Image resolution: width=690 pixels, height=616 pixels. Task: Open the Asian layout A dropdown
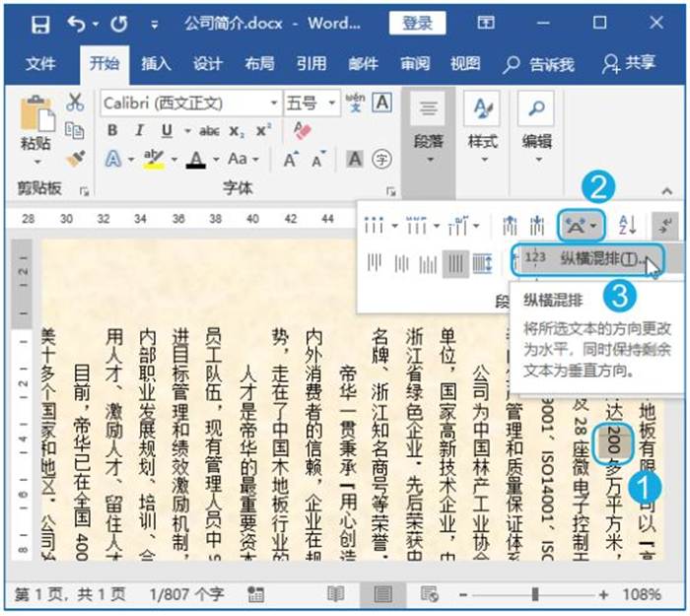point(580,226)
